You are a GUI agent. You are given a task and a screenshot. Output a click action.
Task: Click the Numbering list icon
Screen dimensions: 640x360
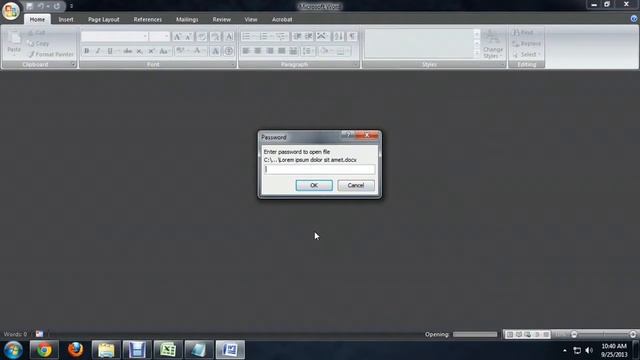pyautogui.click(x=264, y=37)
